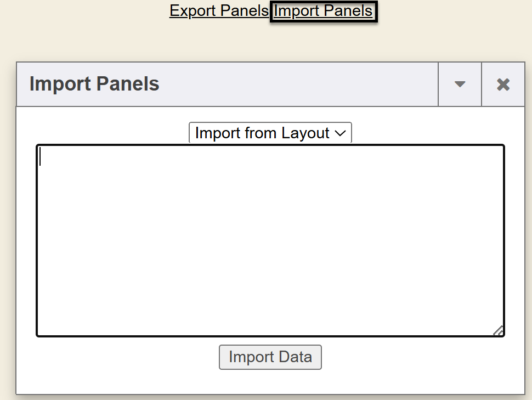This screenshot has height=400, width=532.
Task: Open the Export Panels link
Action: coord(219,11)
